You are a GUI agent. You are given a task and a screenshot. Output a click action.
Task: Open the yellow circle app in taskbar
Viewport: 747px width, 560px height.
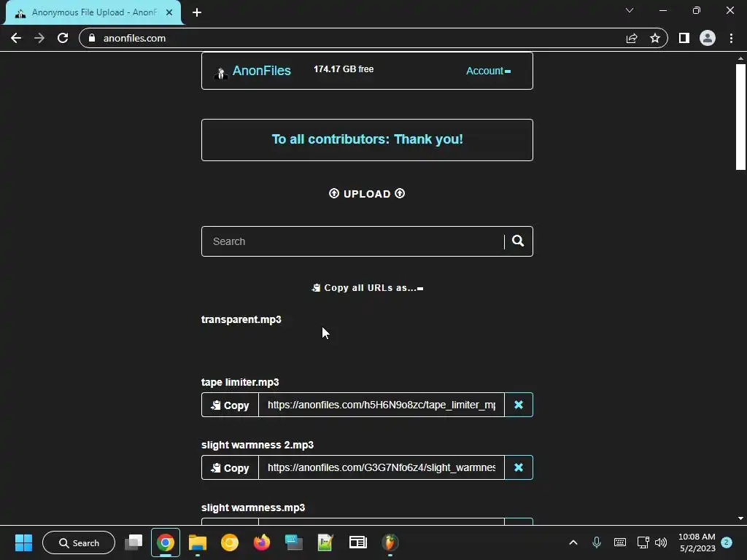(x=230, y=542)
